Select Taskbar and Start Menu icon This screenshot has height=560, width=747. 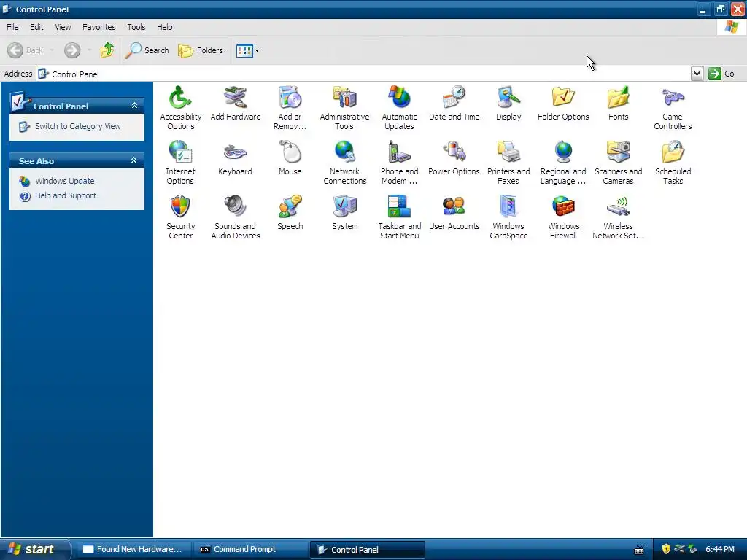click(x=399, y=206)
